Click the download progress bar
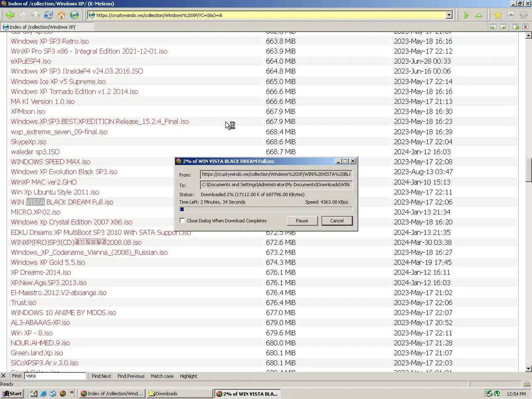 point(266,209)
